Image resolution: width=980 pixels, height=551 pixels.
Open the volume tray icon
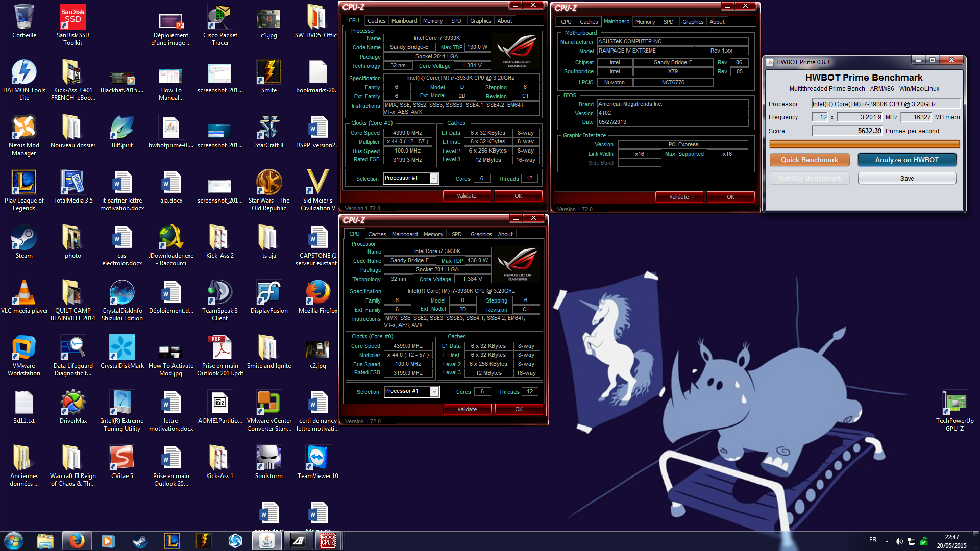[899, 541]
